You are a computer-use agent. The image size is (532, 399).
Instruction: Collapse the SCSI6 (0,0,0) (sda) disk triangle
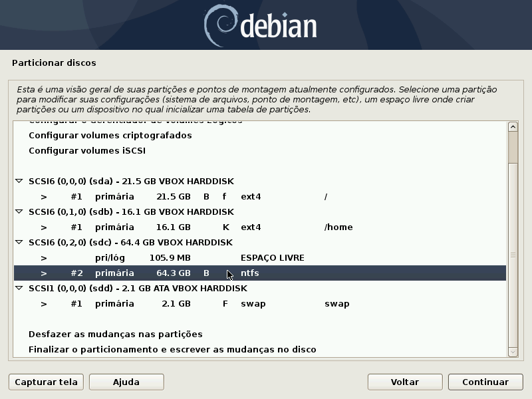point(19,181)
